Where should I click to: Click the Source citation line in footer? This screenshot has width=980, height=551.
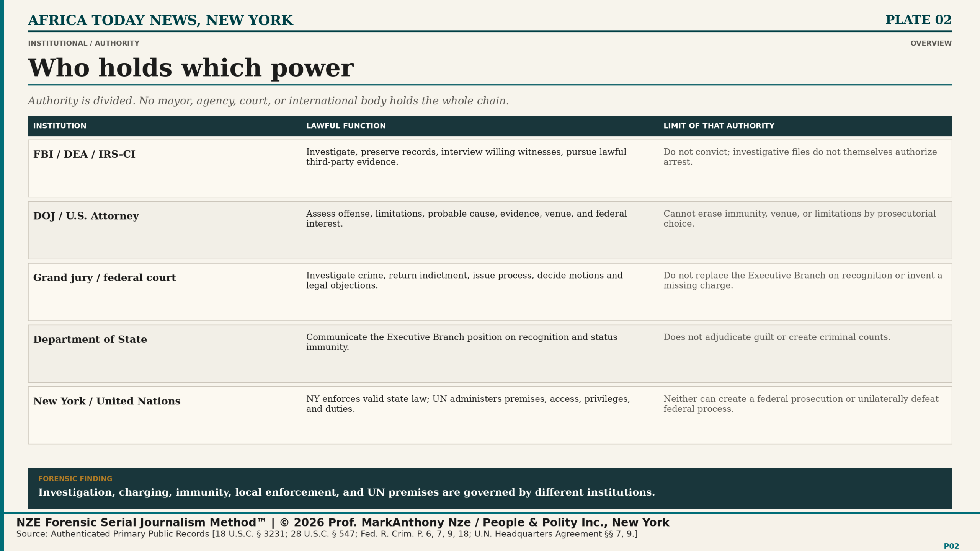click(327, 534)
